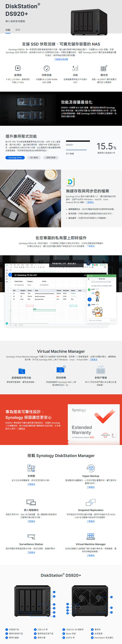Viewport: 122px width, 644px height.
Task: Click the attachment icon in the chat input
Action: point(111,320)
